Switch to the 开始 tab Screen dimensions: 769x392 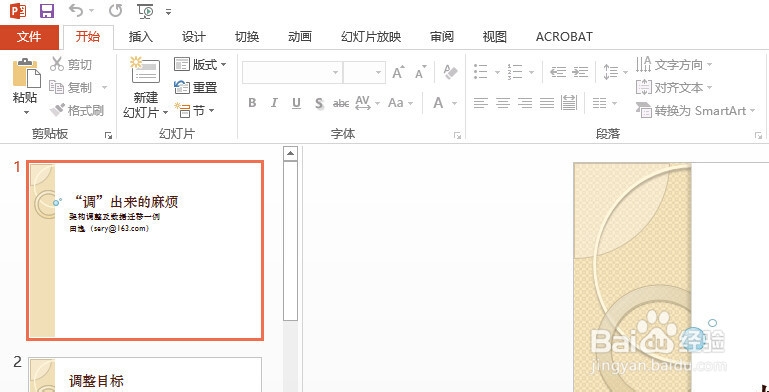pyautogui.click(x=88, y=37)
